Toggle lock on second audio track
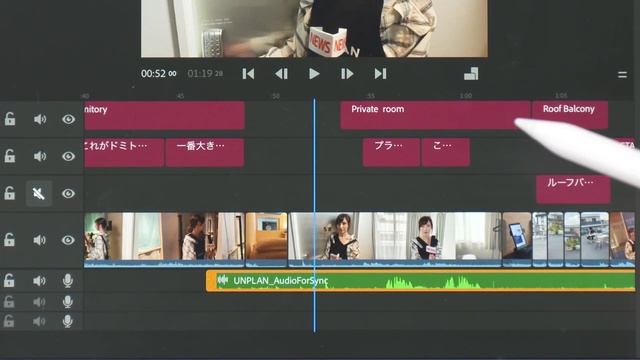This screenshot has width=640, height=360. click(9, 302)
